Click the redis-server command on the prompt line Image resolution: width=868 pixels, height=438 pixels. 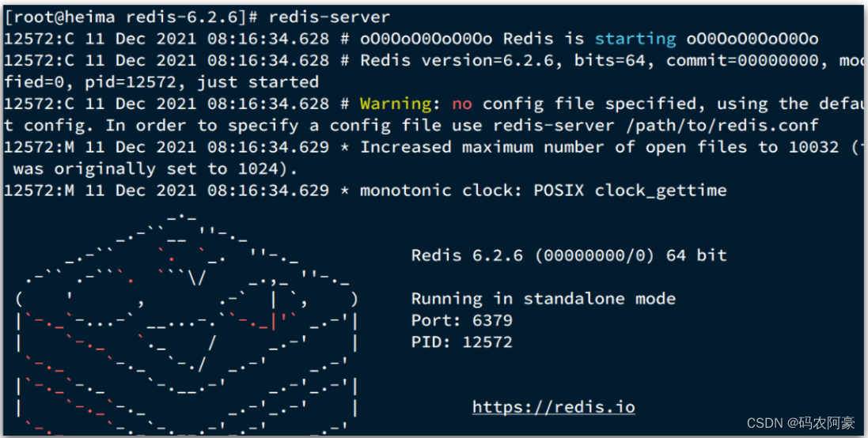329,17
